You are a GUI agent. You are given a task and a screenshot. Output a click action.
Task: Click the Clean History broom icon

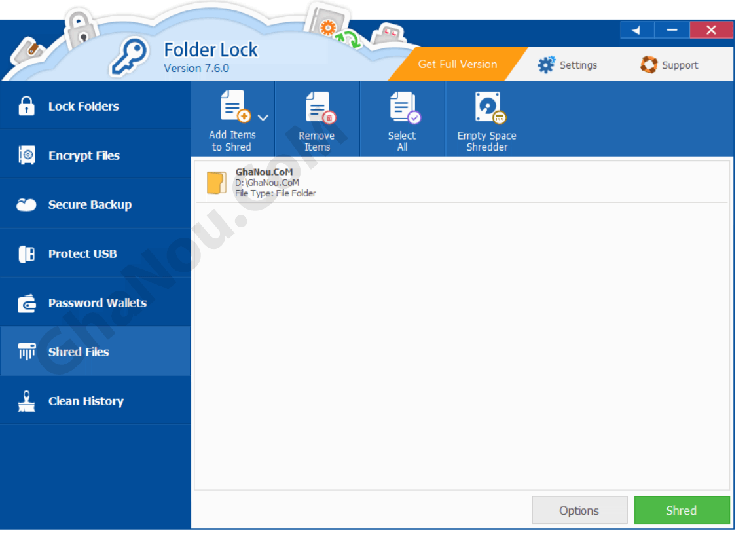(26, 401)
